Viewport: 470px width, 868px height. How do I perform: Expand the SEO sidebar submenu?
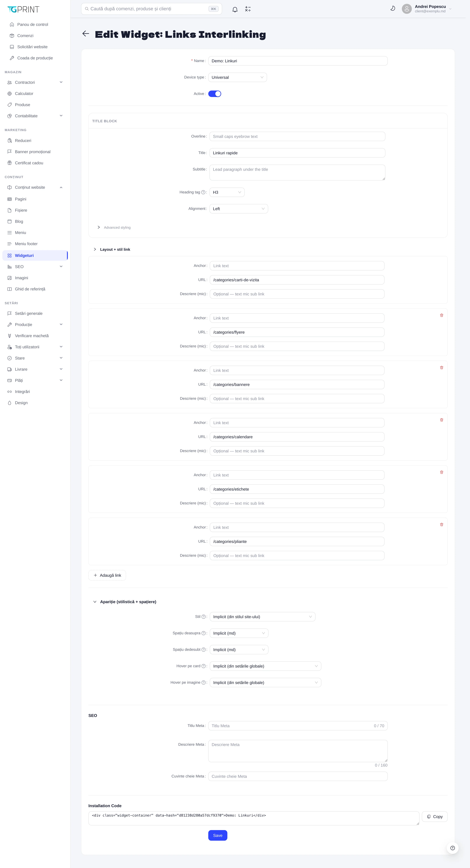point(35,267)
